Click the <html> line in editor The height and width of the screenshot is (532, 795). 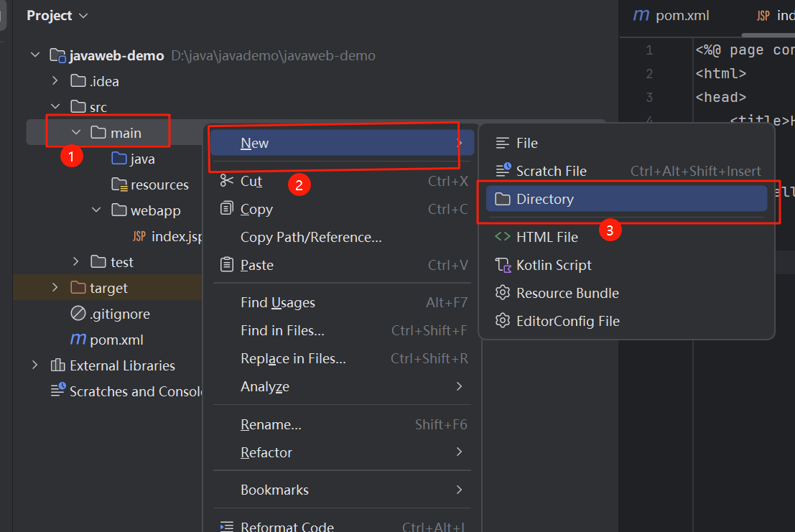(720, 73)
